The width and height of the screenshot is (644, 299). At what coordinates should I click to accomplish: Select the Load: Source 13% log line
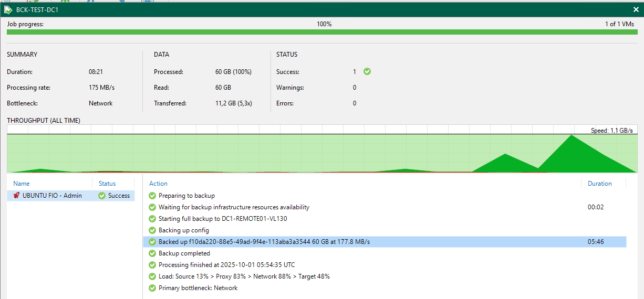(244, 276)
